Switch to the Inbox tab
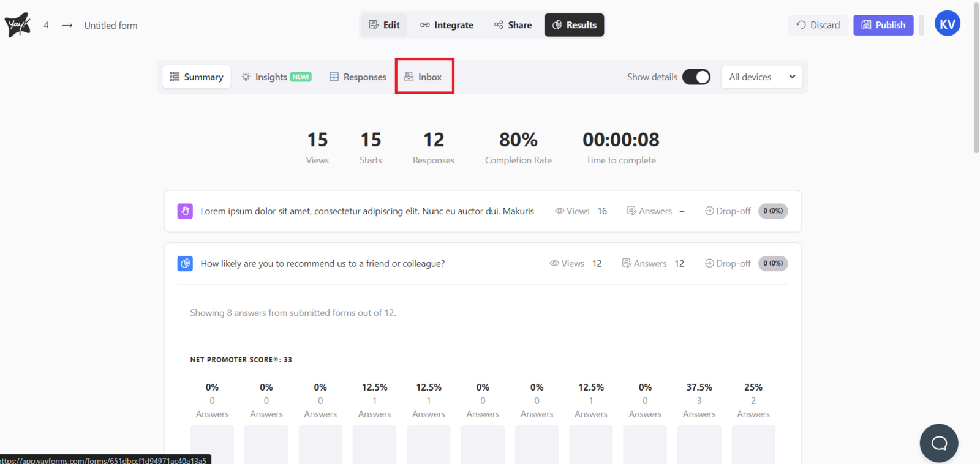This screenshot has height=464, width=980. tap(424, 77)
